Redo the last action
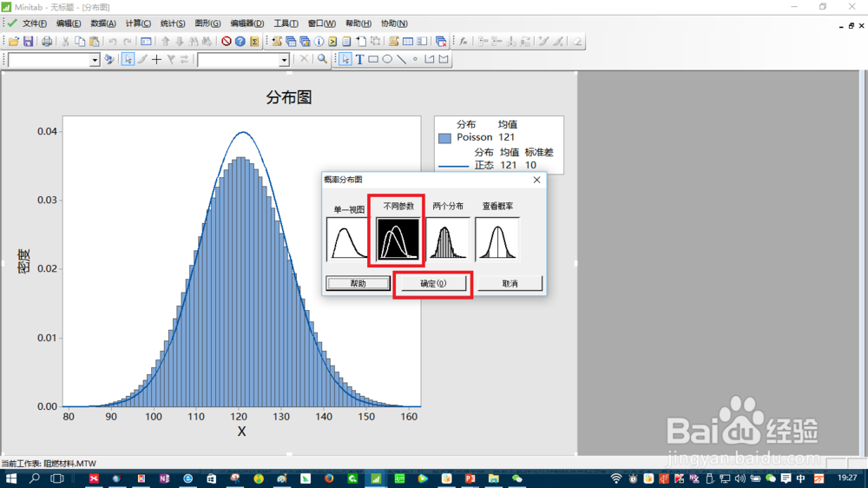This screenshot has height=488, width=868. coord(128,42)
